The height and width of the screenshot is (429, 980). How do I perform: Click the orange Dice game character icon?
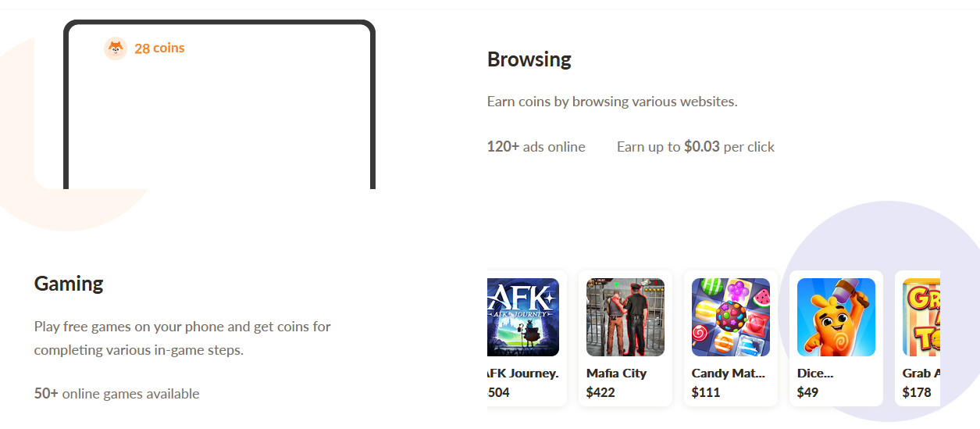836,317
